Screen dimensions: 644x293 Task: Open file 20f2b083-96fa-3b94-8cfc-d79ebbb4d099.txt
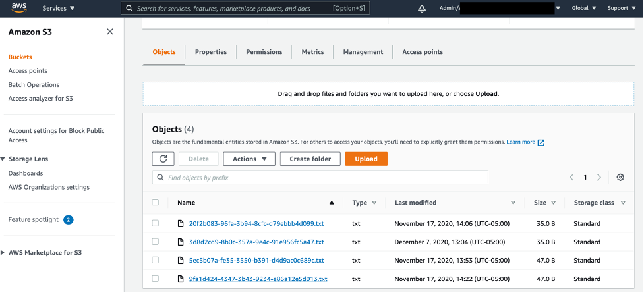pos(256,224)
